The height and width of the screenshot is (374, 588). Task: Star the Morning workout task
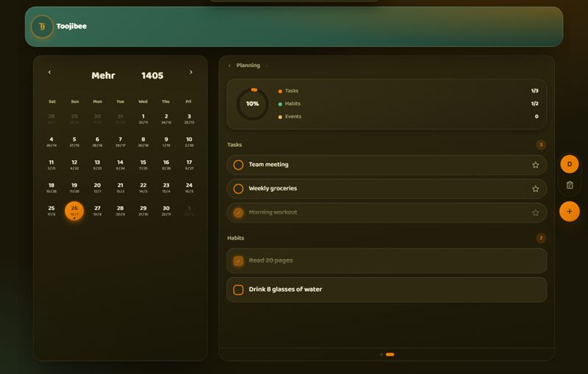pyautogui.click(x=536, y=213)
